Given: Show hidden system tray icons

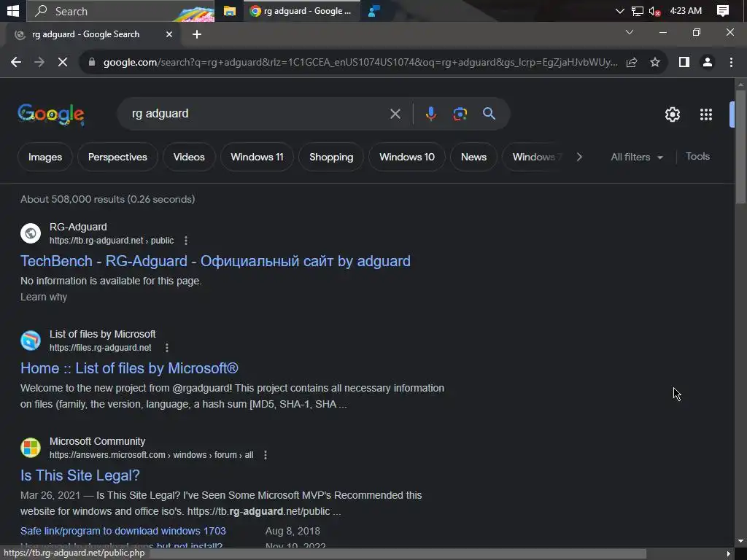Looking at the screenshot, I should [619, 11].
